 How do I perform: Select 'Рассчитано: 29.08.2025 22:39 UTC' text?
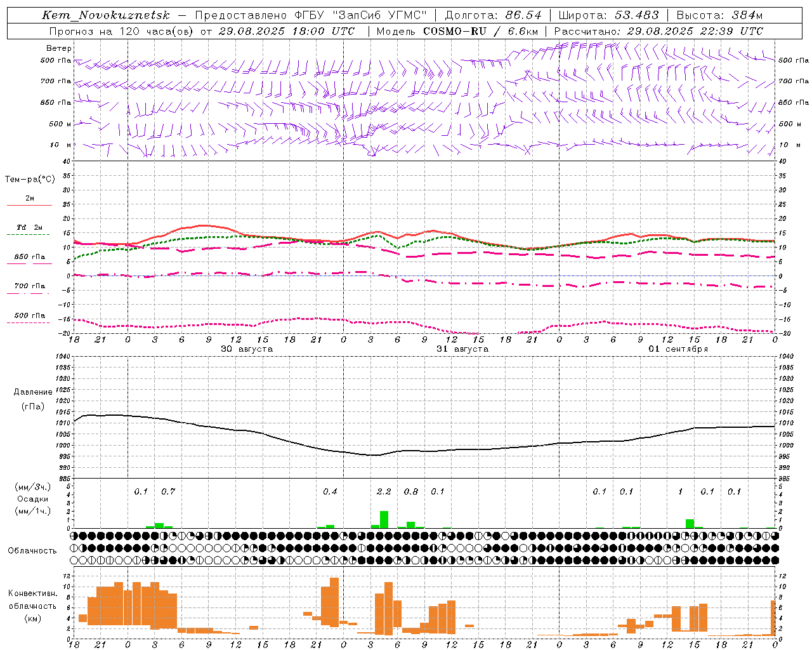(658, 31)
